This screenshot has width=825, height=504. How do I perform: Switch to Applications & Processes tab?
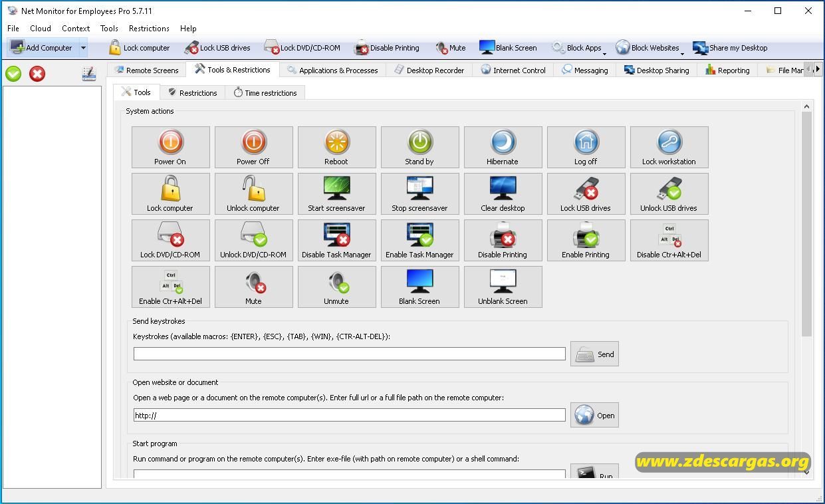click(332, 70)
